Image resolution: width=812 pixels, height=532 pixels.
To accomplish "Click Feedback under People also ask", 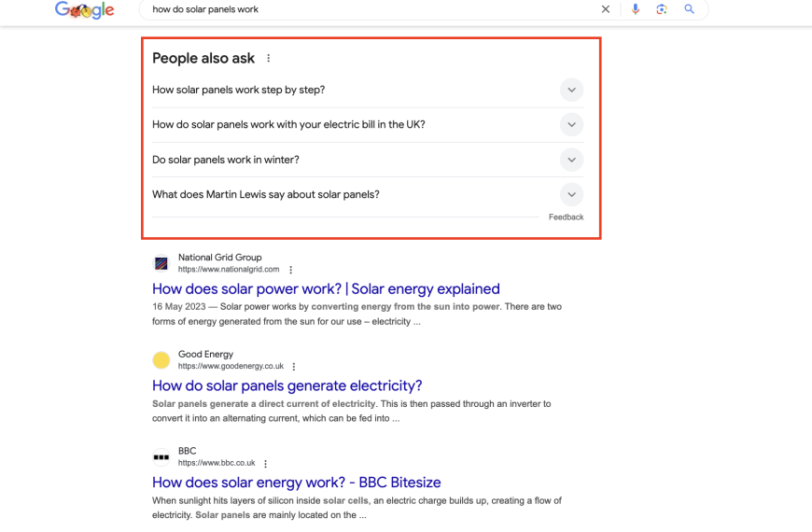I will (566, 217).
